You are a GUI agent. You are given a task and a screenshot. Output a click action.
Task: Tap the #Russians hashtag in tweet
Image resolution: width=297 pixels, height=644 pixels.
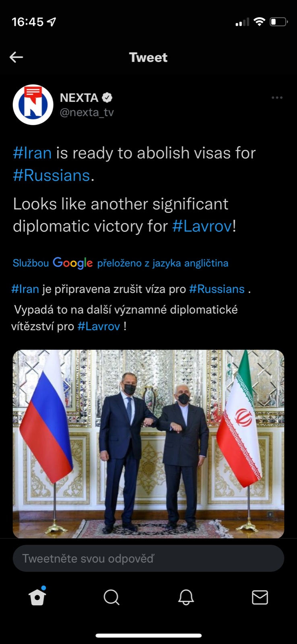click(52, 175)
